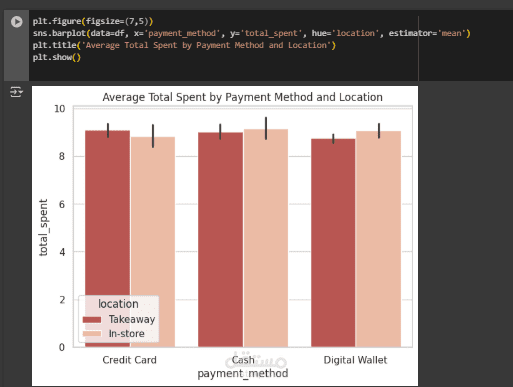The image size is (513, 387).
Task: Click the sns.barplot code line
Action: 251,33
